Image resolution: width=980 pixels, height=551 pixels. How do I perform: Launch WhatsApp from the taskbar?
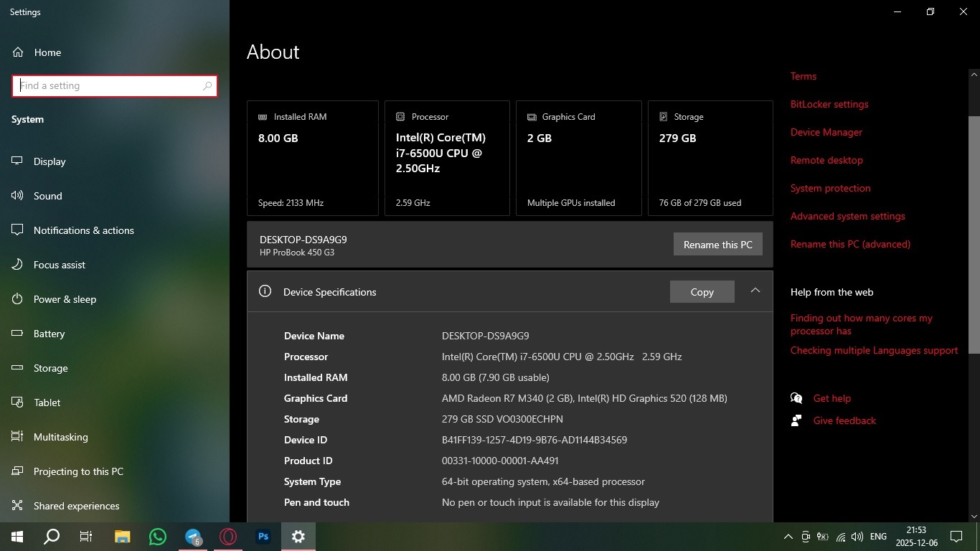pos(158,536)
